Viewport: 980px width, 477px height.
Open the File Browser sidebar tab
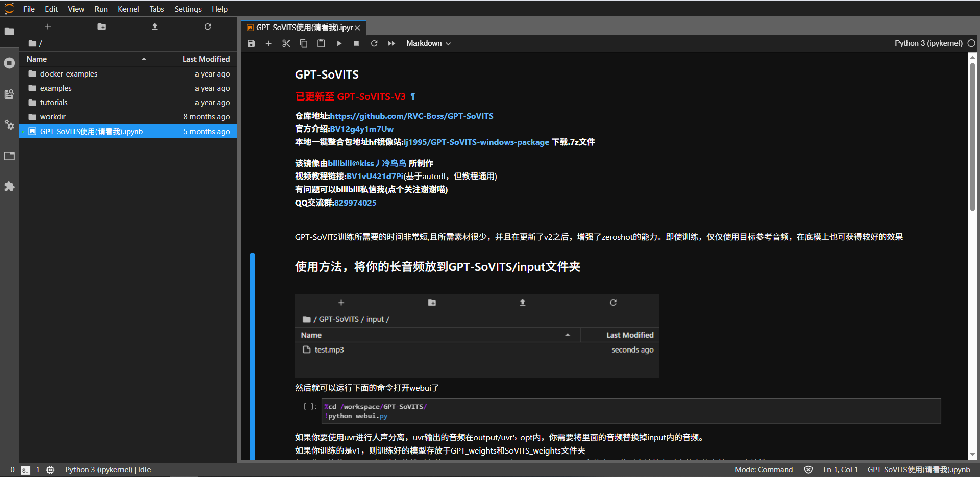click(x=9, y=32)
